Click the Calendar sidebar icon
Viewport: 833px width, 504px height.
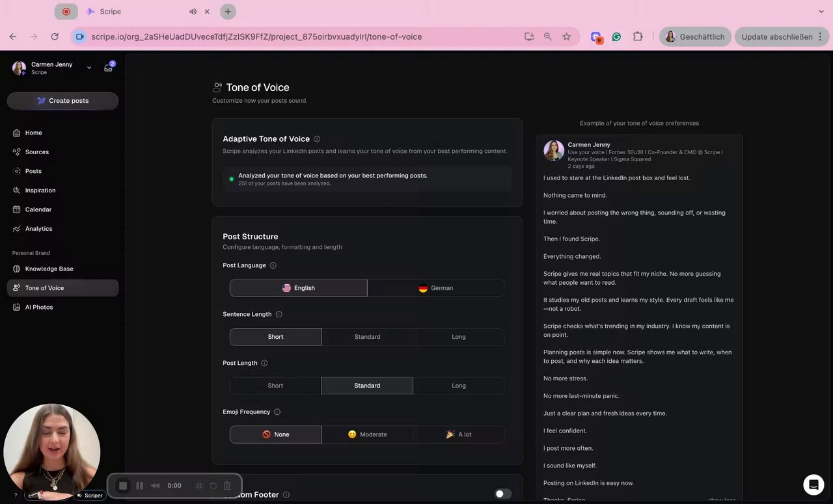click(x=16, y=209)
